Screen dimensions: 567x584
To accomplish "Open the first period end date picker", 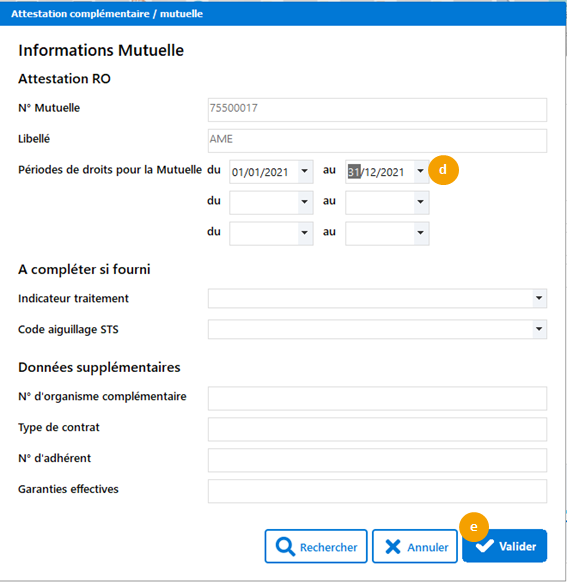I will point(421,171).
